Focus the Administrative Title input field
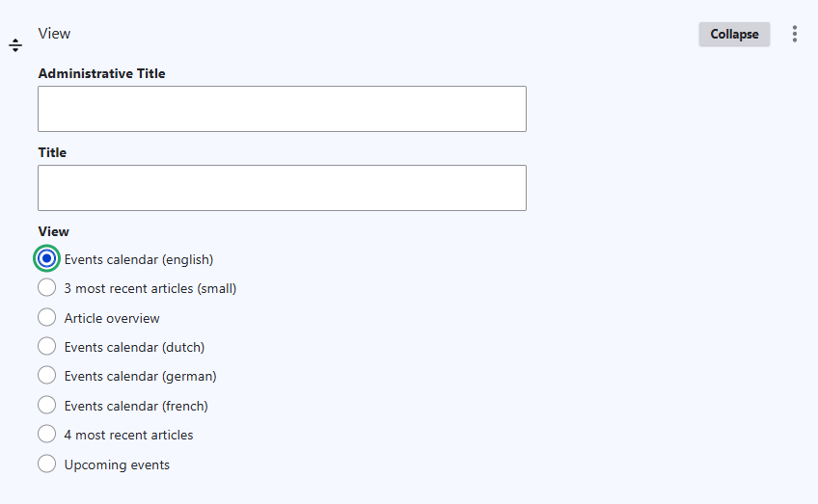 282,109
